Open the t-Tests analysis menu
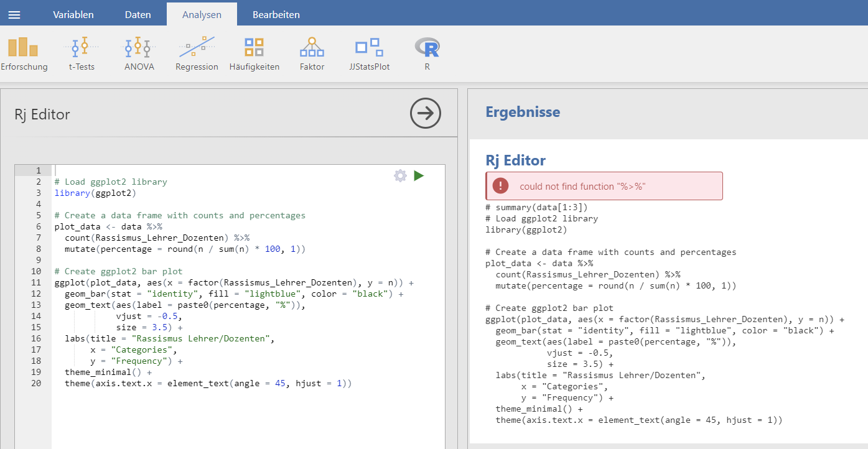Screen dimensions: 868x449 point(82,54)
